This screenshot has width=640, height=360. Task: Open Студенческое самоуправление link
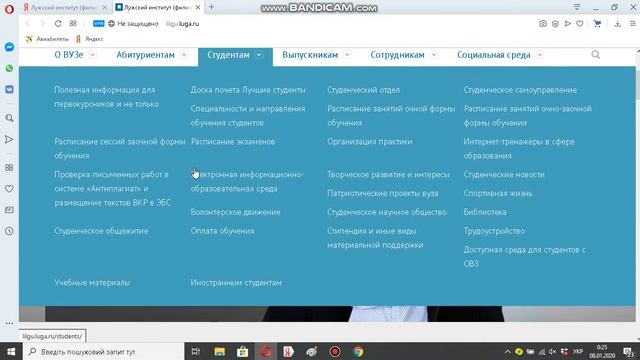520,90
